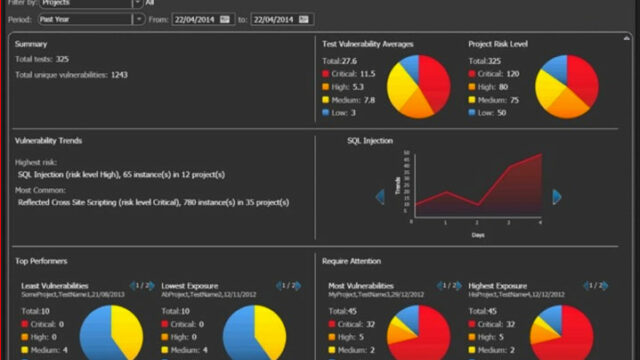Image resolution: width=640 pixels, height=360 pixels.
Task: Click the Vulnerability Trends heading
Action: [48, 140]
